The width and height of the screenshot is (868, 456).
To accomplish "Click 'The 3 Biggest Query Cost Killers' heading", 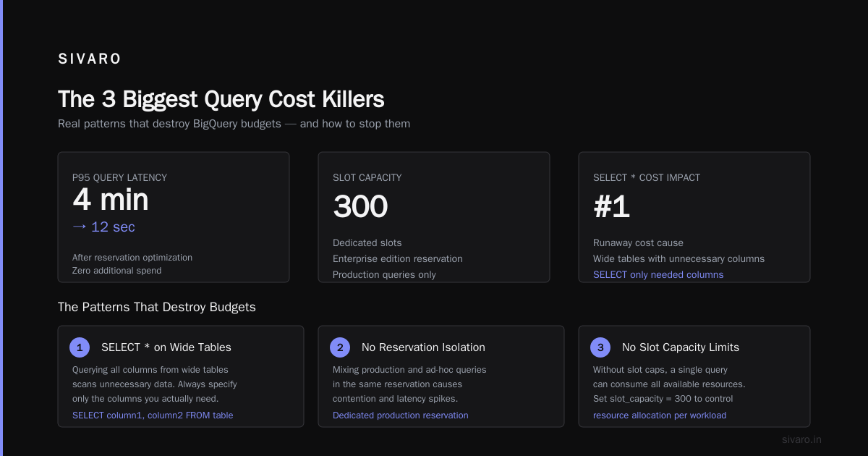I will point(221,99).
